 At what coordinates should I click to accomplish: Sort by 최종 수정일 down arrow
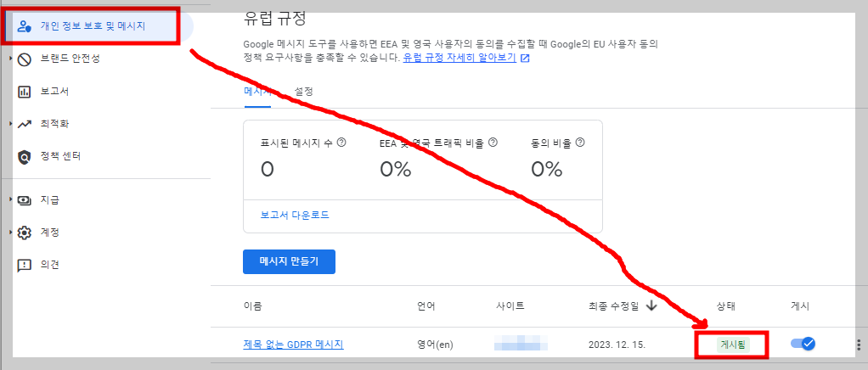pos(651,306)
